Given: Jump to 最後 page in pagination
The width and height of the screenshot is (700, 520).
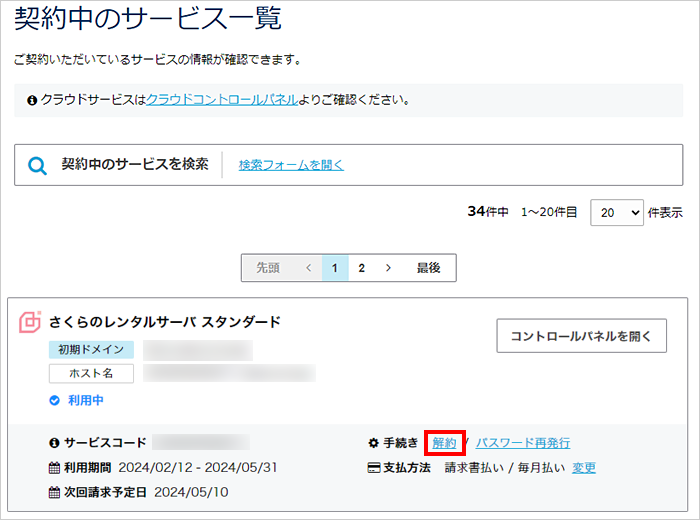Looking at the screenshot, I should (x=429, y=268).
